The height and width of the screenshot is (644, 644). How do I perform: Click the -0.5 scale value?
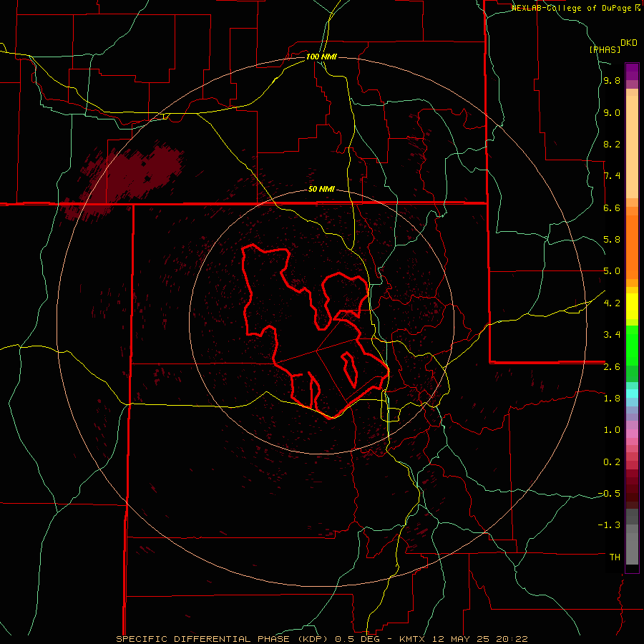click(609, 493)
